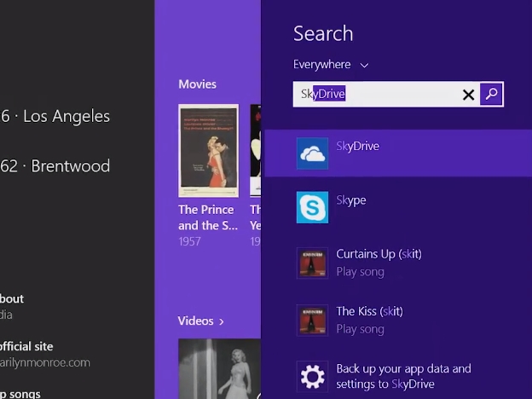The image size is (532, 399).
Task: Clear the search box with the X
Action: coord(468,95)
